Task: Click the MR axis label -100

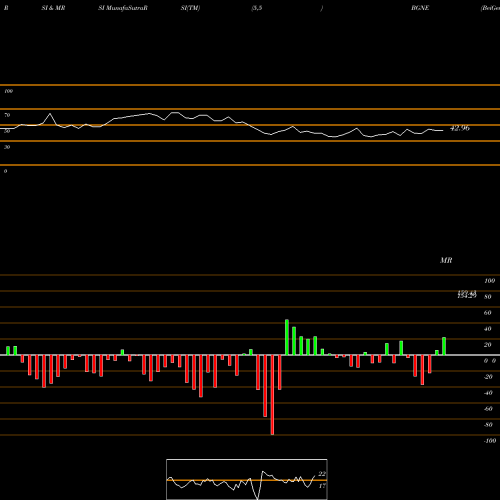Action: (490, 441)
